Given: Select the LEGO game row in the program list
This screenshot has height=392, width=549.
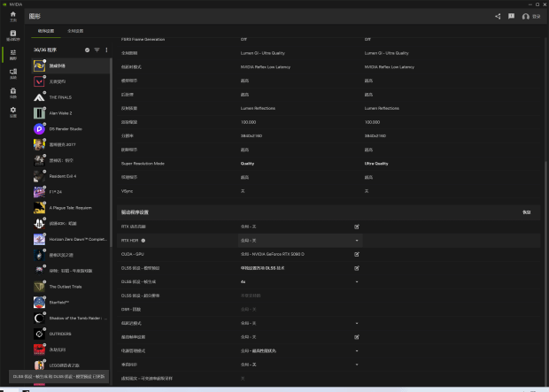Looking at the screenshot, I should pos(72,365).
